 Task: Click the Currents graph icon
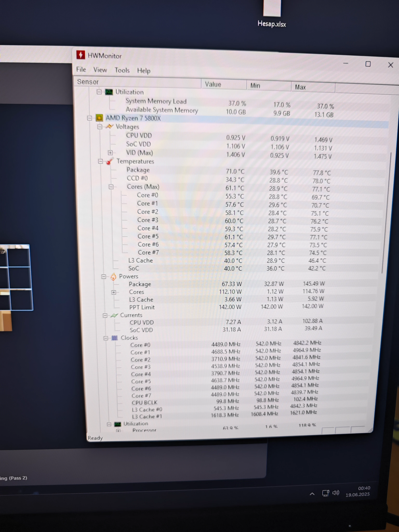(114, 315)
